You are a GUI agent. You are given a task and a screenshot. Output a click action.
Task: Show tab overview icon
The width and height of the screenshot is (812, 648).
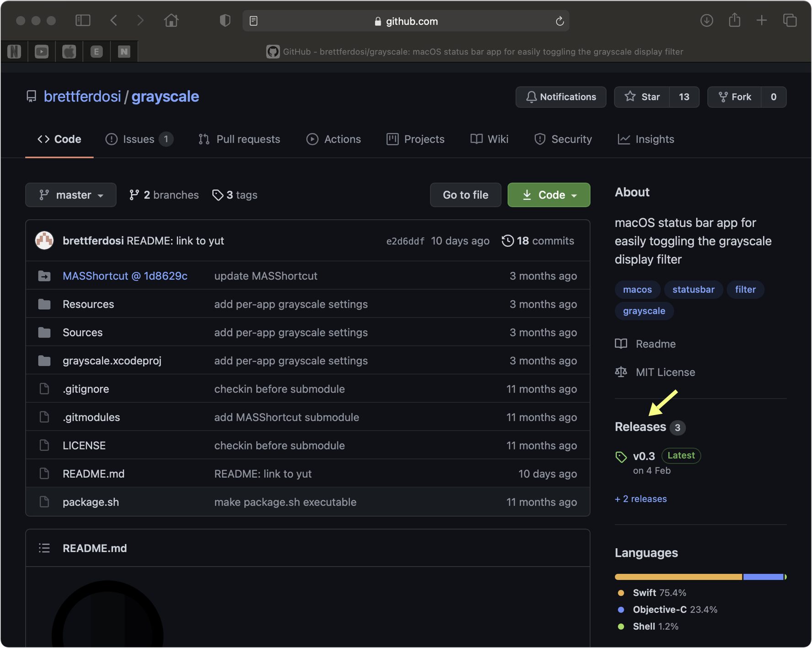pos(790,21)
